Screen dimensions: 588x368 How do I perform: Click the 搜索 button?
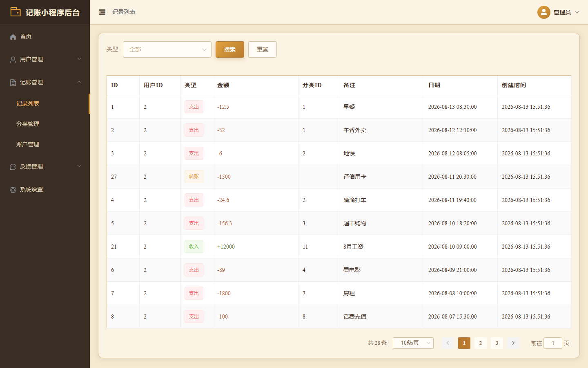coord(230,49)
